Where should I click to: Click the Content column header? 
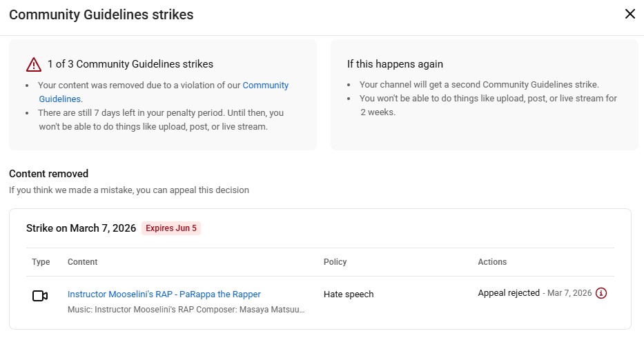coord(82,262)
